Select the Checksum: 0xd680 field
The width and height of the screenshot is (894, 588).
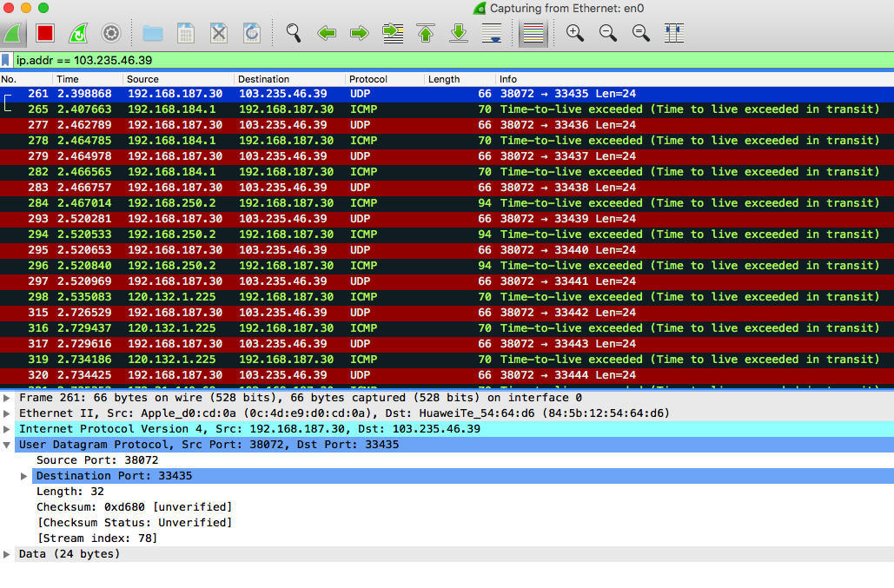click(134, 507)
